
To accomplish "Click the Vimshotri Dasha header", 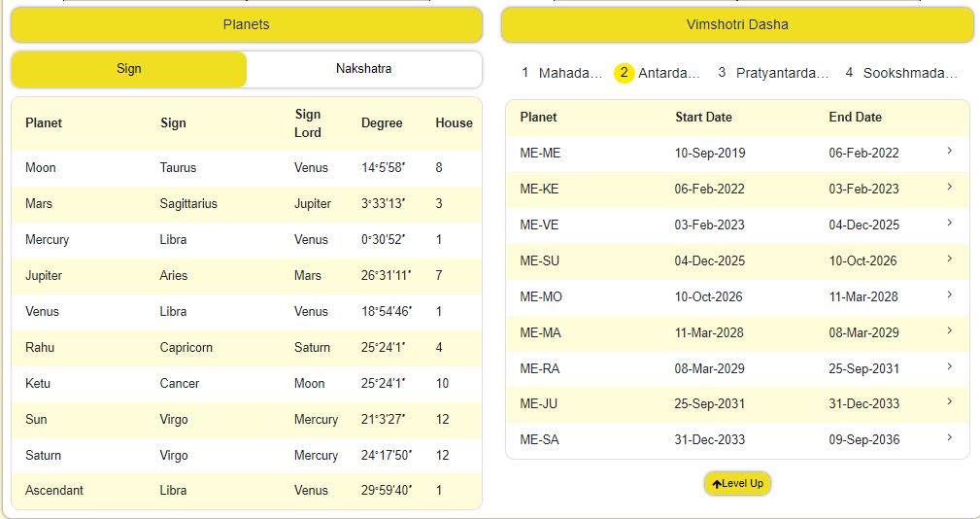I will (x=737, y=24).
